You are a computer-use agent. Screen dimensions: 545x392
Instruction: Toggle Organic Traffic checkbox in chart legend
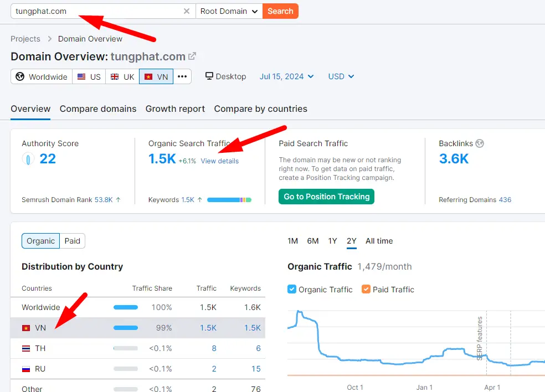[x=292, y=289]
